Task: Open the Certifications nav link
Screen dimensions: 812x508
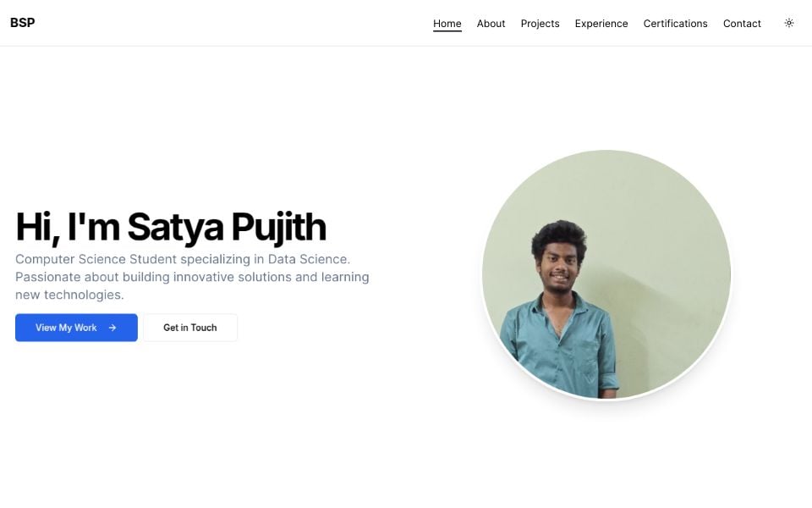Action: (675, 24)
